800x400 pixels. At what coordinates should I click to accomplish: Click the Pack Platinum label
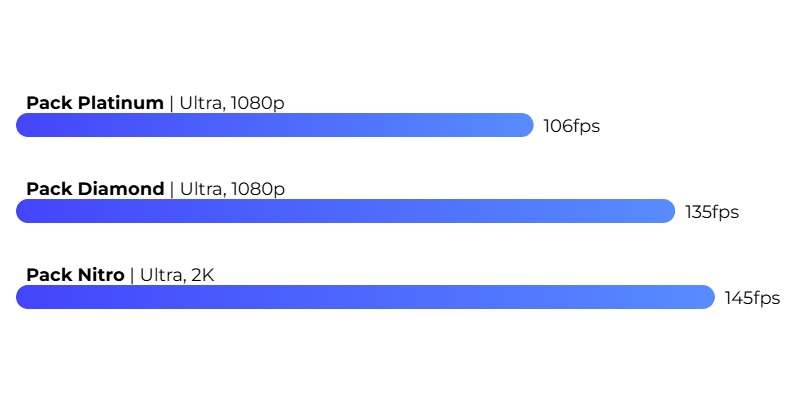95,103
